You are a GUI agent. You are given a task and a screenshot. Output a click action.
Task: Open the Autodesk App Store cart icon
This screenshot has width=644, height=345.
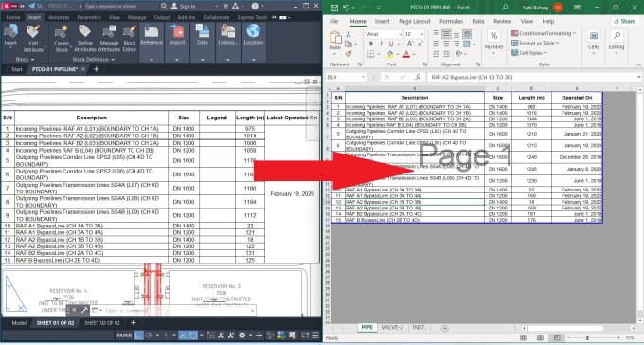pyautogui.click(x=225, y=6)
